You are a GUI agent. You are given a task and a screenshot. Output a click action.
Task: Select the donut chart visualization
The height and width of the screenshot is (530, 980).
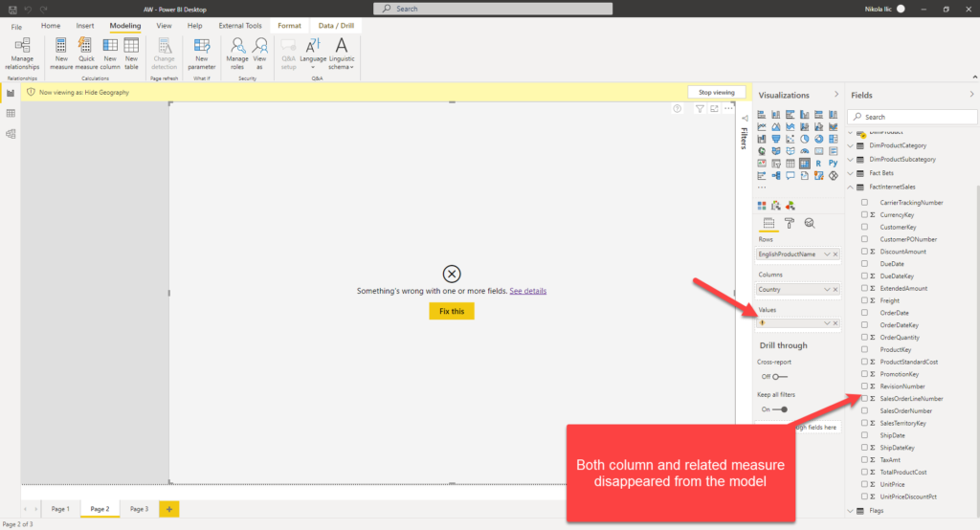819,139
